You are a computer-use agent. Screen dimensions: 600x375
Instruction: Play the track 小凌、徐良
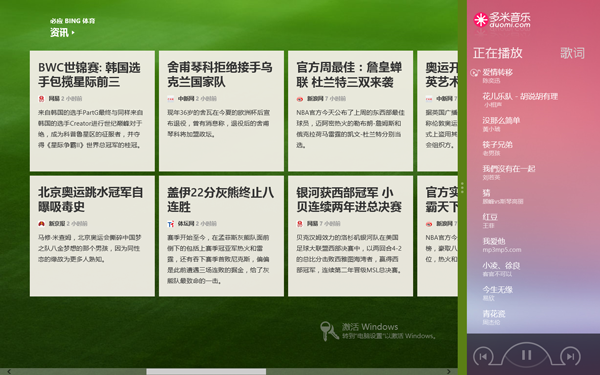coord(501,265)
